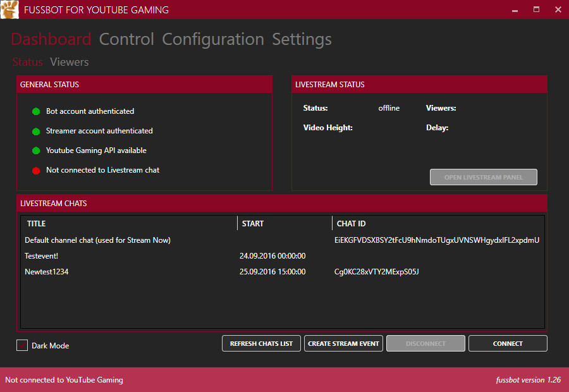Click Create Stream Event button
Image resolution: width=569 pixels, height=392 pixels.
[343, 343]
